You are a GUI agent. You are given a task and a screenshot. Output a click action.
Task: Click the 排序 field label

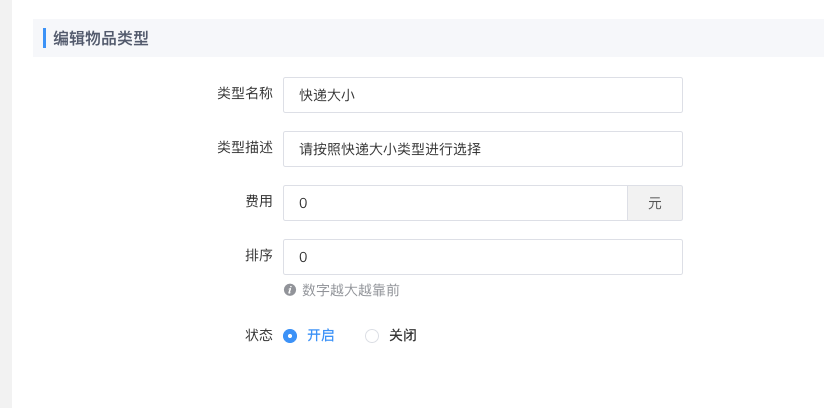(x=259, y=255)
